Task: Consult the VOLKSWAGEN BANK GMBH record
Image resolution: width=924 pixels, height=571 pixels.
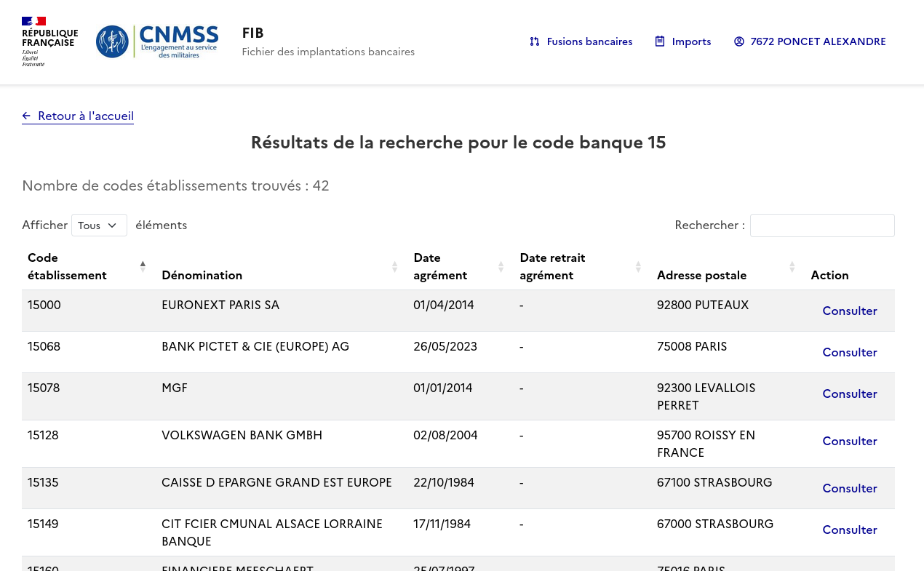Action: 850,441
